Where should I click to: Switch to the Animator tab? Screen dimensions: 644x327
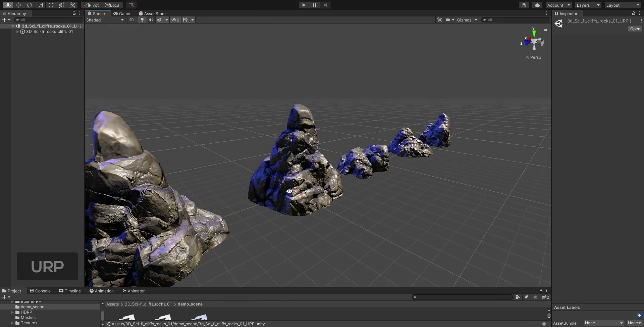134,291
